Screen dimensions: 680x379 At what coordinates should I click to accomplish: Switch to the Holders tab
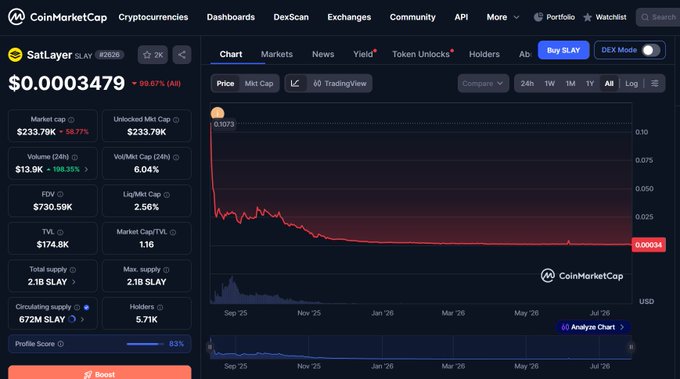pyautogui.click(x=484, y=54)
